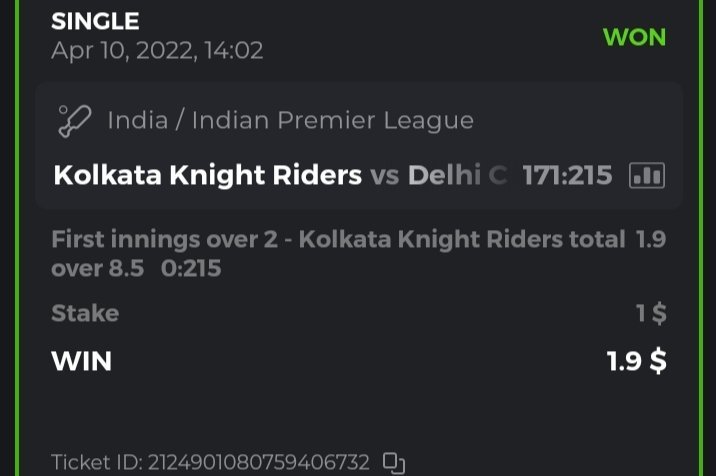Click the 171:215 match score

[x=567, y=176]
